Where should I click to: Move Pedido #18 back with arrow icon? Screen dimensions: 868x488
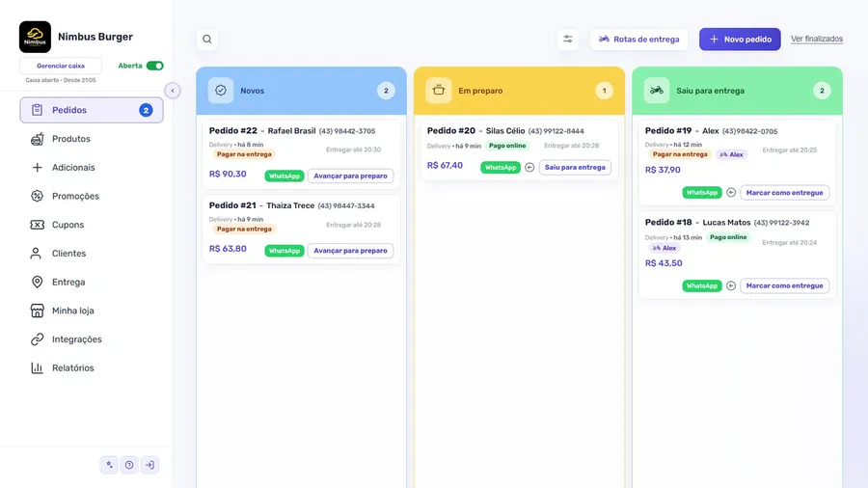tap(731, 285)
